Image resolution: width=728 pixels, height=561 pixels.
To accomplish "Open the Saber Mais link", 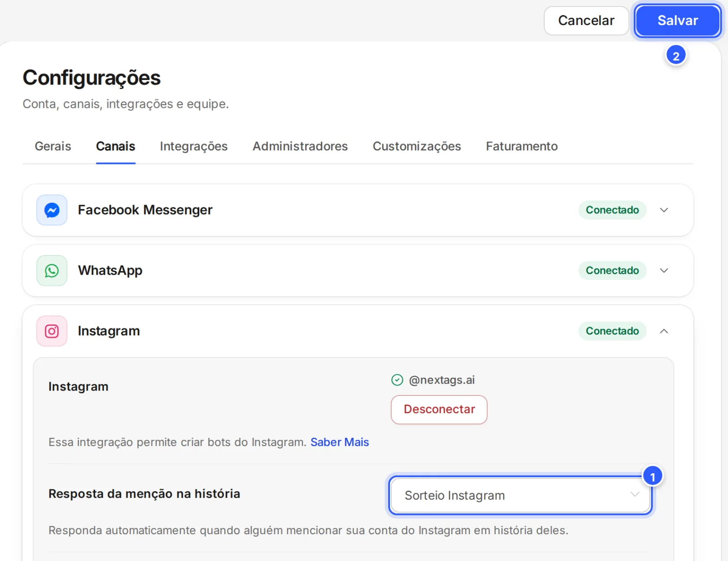I will click(339, 442).
